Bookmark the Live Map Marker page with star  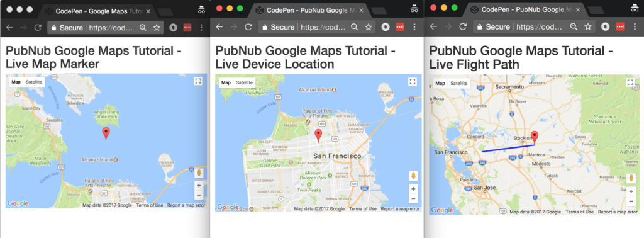156,28
